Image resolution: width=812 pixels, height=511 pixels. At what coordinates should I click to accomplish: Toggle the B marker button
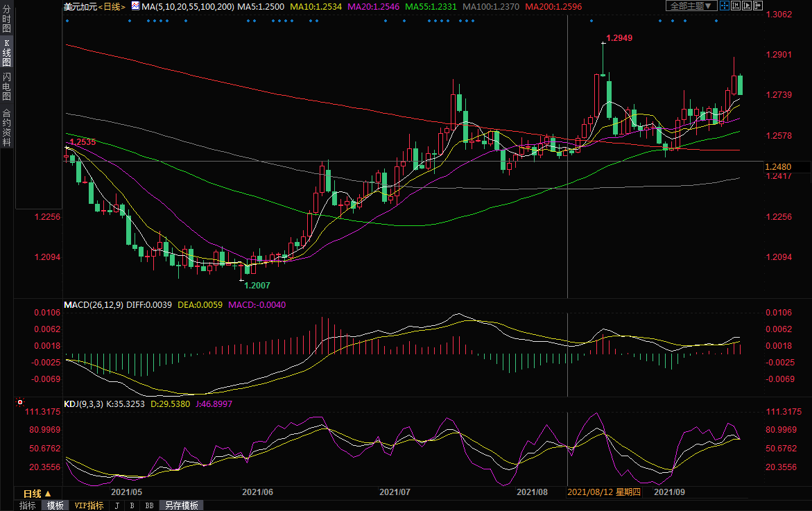click(132, 505)
